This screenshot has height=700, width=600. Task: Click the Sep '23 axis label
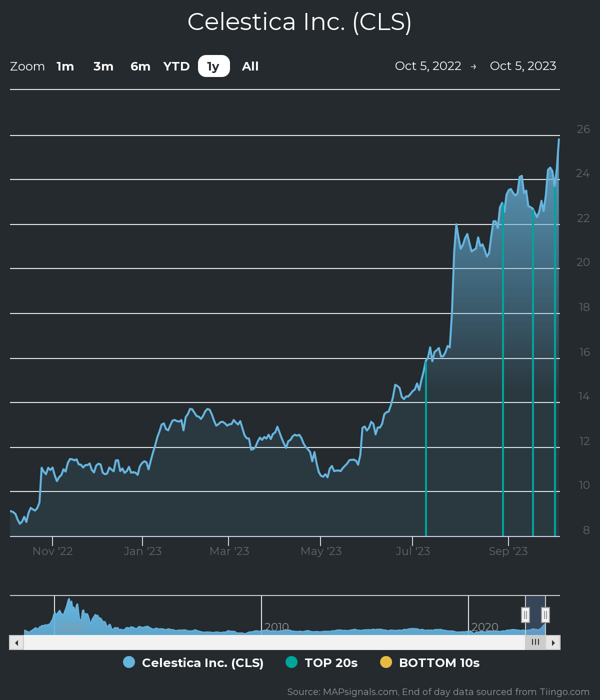(x=508, y=551)
